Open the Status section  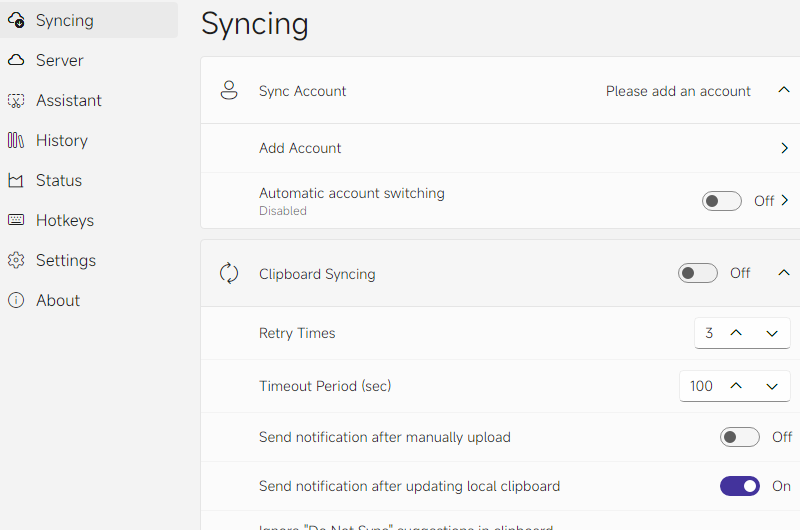[x=89, y=180]
